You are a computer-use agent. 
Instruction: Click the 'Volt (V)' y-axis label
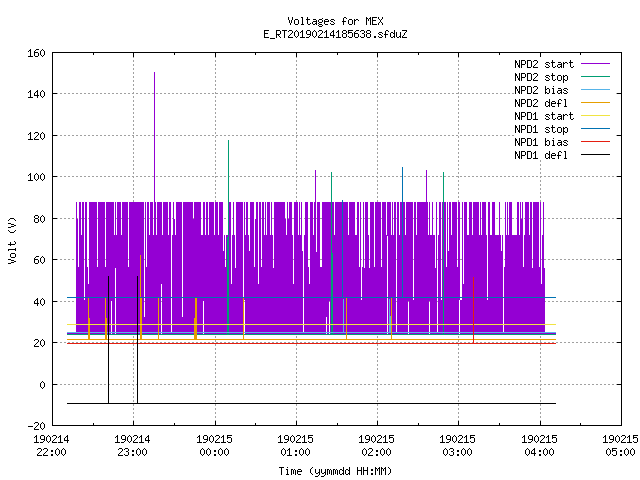[x=12, y=240]
